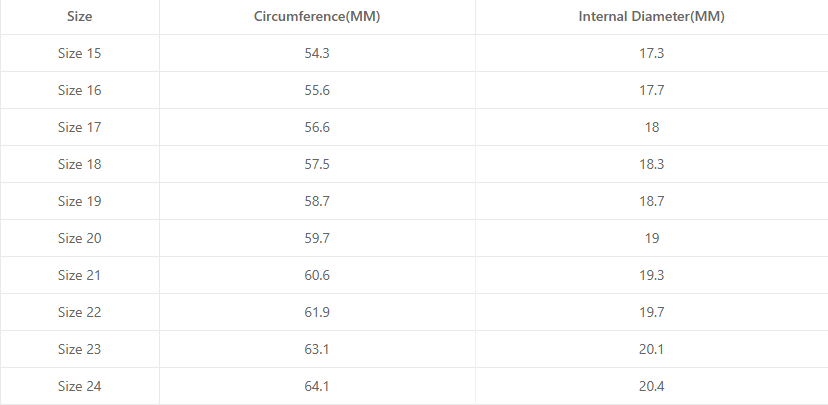This screenshot has width=828, height=405.
Task: Click the Size 19 label
Action: point(79,201)
